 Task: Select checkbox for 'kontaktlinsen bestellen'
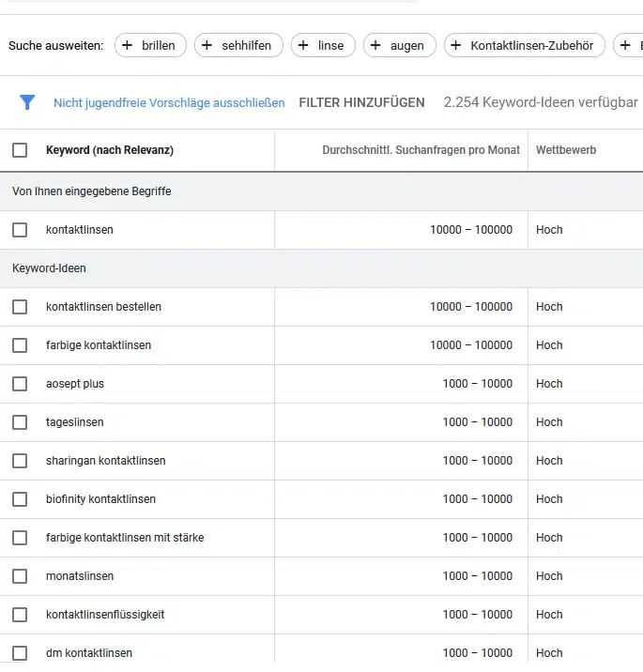click(20, 307)
